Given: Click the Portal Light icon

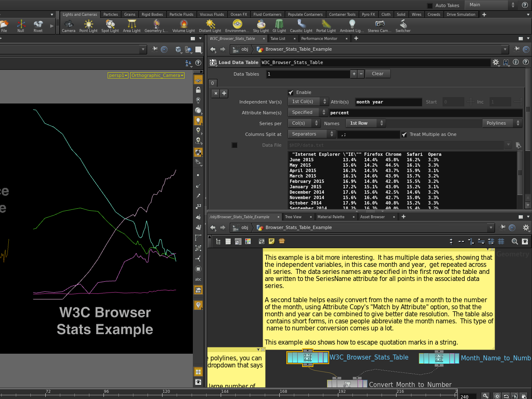Looking at the screenshot, I should 326,25.
